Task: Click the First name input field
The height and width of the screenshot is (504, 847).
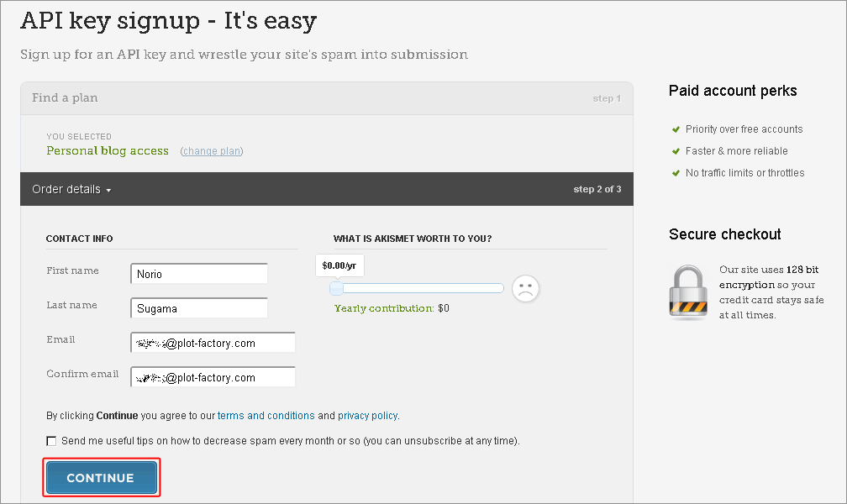Action: pos(199,274)
